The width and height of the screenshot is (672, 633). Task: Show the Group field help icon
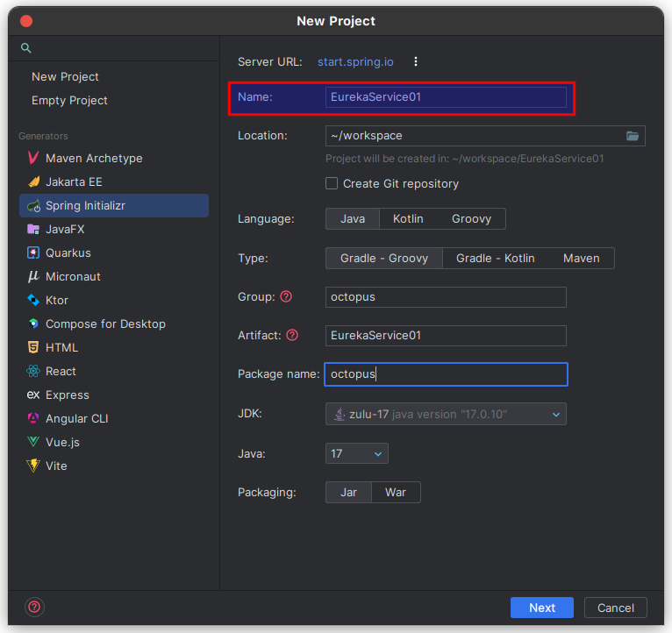tap(286, 296)
